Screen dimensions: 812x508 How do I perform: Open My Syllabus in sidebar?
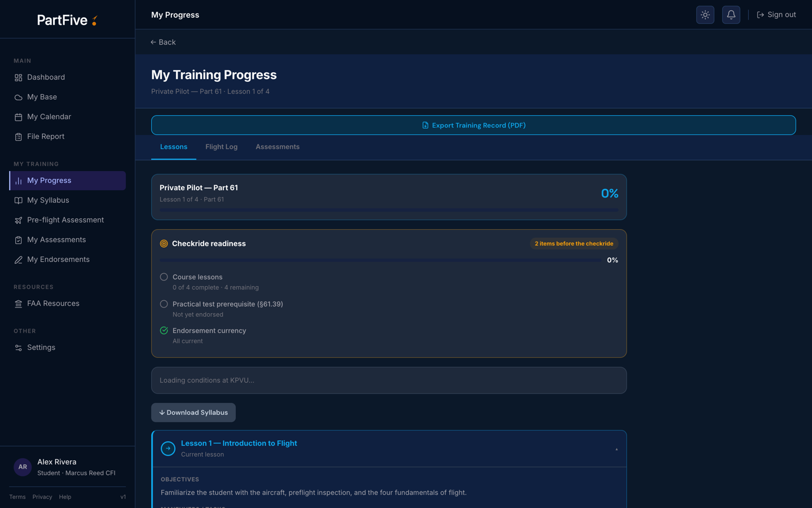68,200
